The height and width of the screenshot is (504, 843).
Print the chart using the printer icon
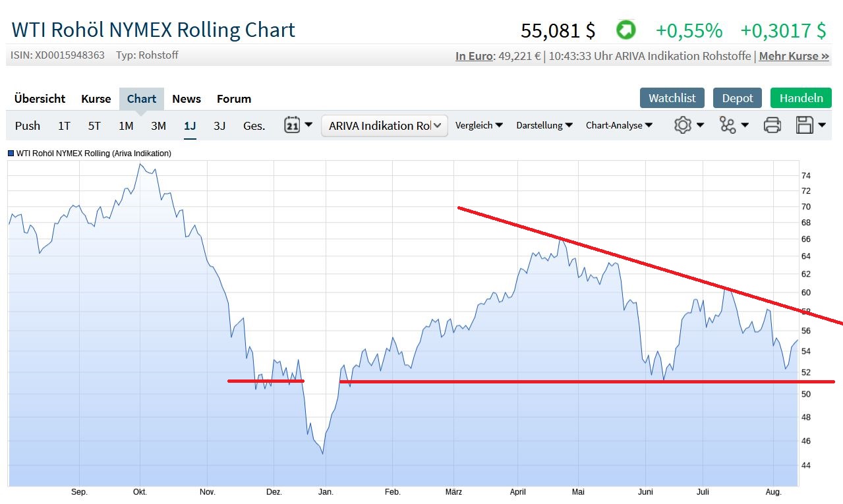pyautogui.click(x=771, y=125)
